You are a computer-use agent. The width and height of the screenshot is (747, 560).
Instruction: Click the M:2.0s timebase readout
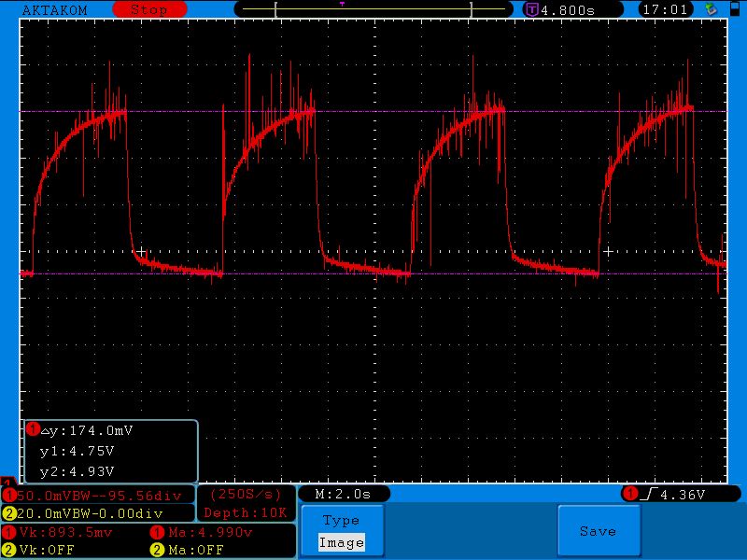pos(343,494)
